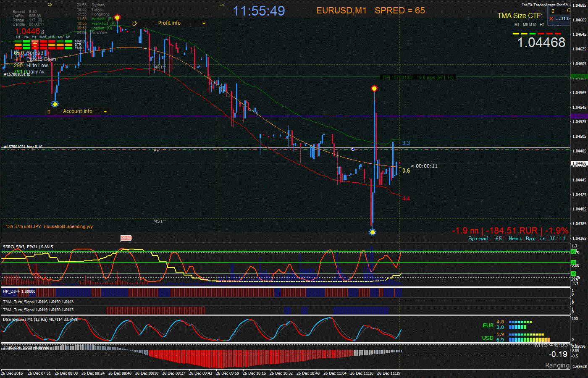Click the yellow 0.6 middle band value
The width and height of the screenshot is (588, 378).
[406, 171]
